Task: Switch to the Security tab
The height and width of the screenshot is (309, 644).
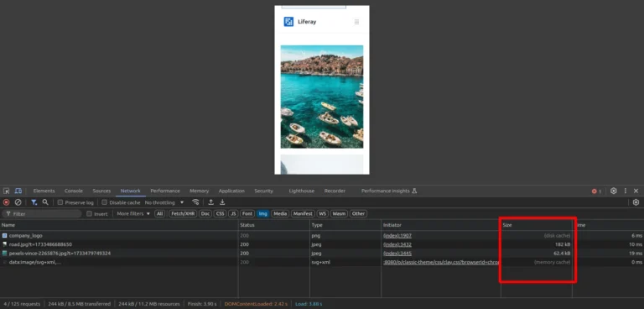Action: (x=263, y=191)
